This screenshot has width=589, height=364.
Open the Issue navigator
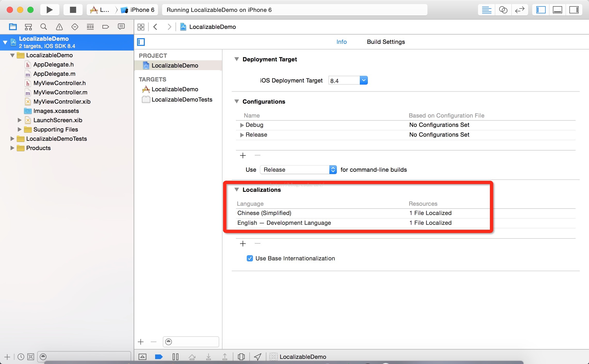[x=59, y=27]
